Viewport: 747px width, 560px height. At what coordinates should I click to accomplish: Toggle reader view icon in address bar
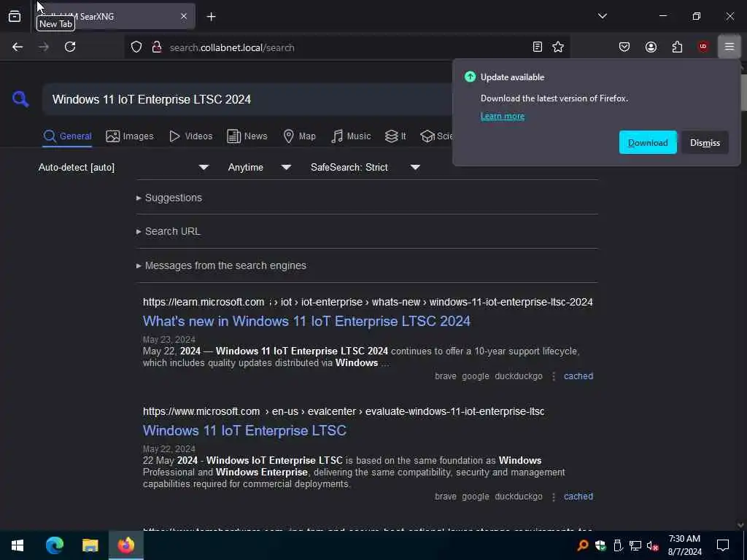tap(538, 47)
